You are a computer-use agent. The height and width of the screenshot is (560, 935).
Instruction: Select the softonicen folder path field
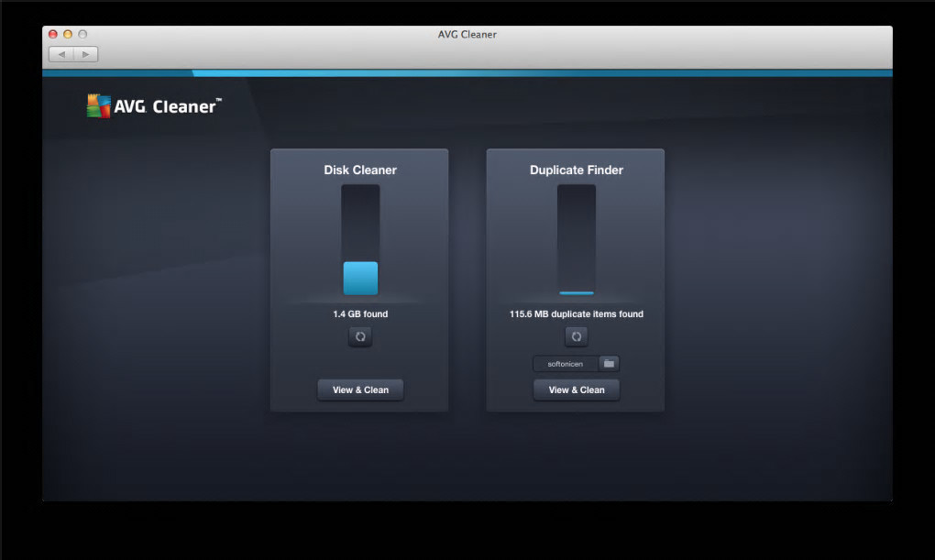[566, 364]
